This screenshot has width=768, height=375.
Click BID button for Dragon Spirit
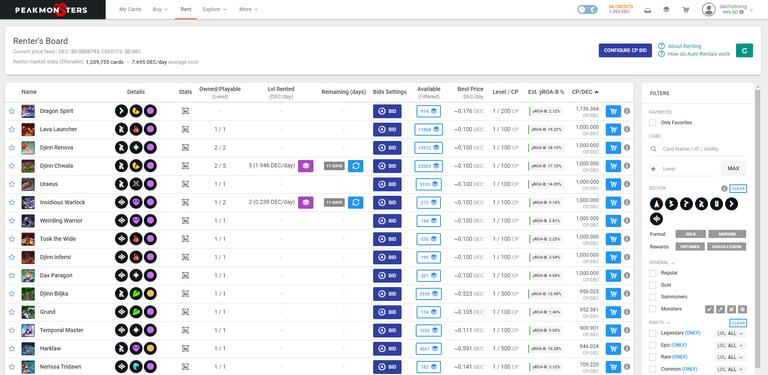(x=387, y=111)
